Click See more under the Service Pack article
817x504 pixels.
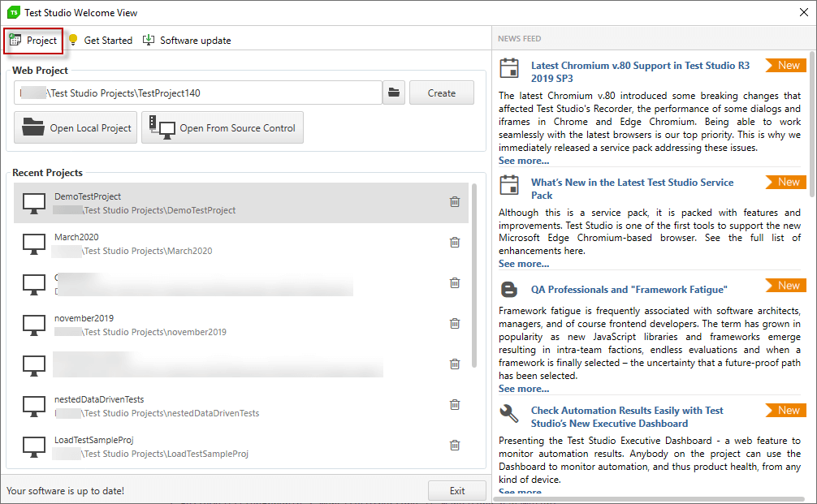[524, 264]
